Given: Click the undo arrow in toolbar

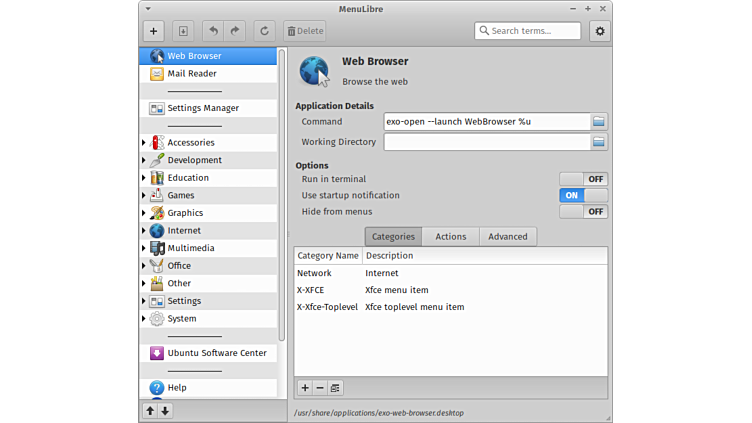Looking at the screenshot, I should pyautogui.click(x=213, y=31).
